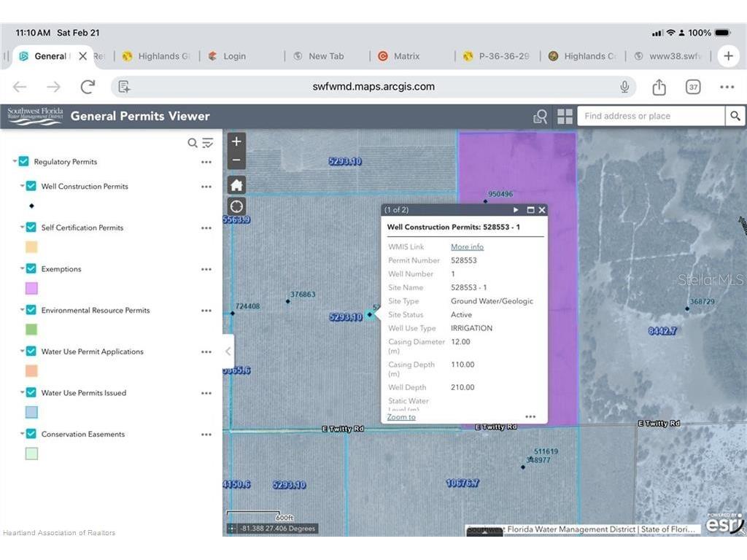Go forward in browser history
This screenshot has width=747, height=560.
click(53, 87)
